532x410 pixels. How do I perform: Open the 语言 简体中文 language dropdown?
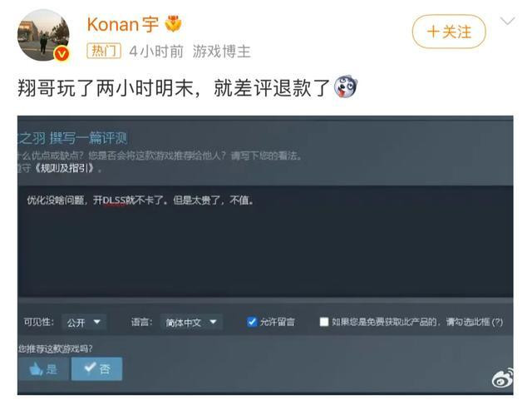pos(191,322)
